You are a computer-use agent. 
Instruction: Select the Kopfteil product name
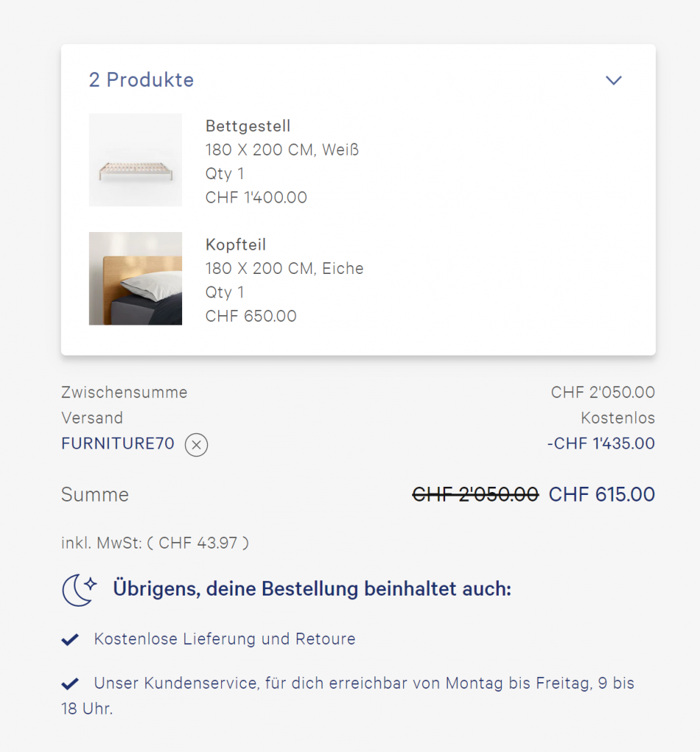tap(236, 245)
